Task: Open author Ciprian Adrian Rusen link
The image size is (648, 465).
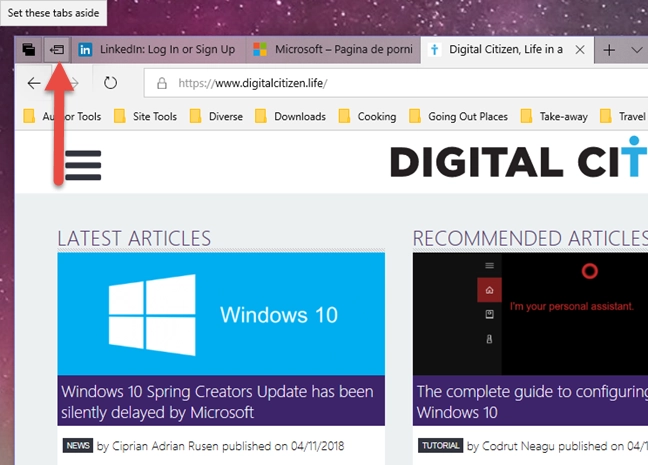Action: (x=165, y=446)
